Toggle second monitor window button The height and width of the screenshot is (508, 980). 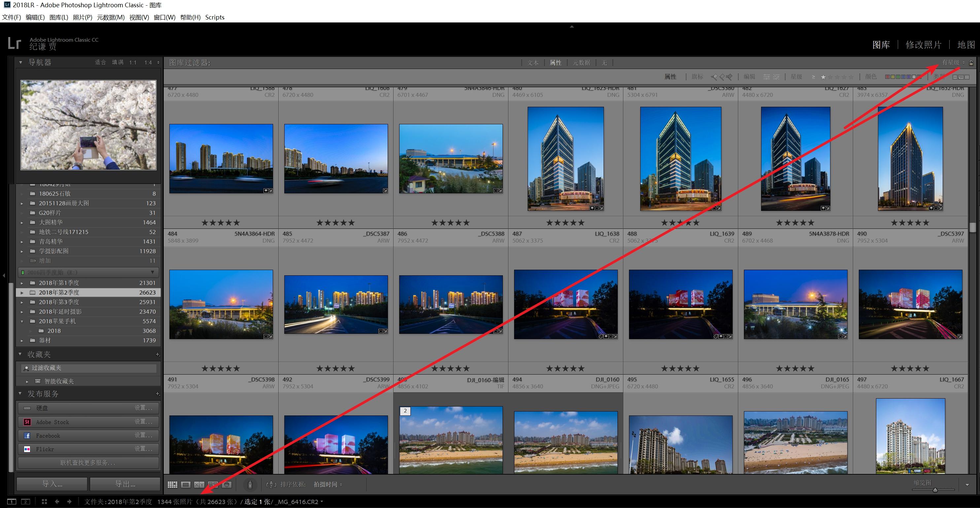point(25,501)
